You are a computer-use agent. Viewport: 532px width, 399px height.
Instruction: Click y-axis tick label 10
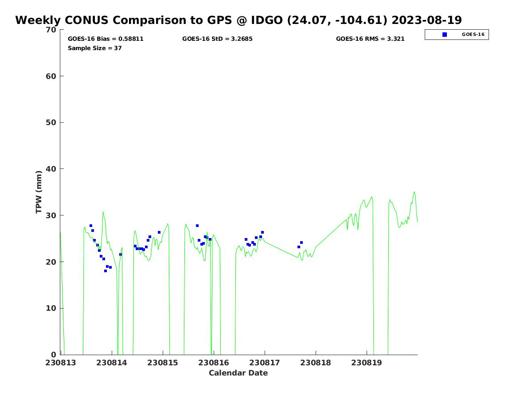51,309
